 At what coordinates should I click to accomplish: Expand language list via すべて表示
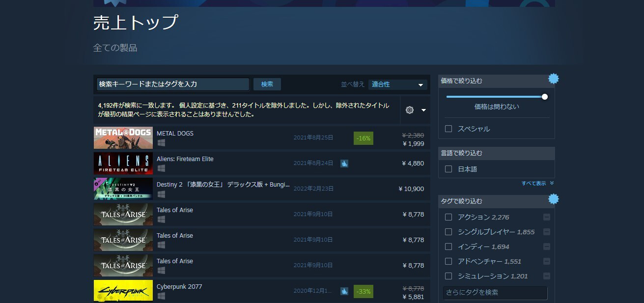[537, 183]
